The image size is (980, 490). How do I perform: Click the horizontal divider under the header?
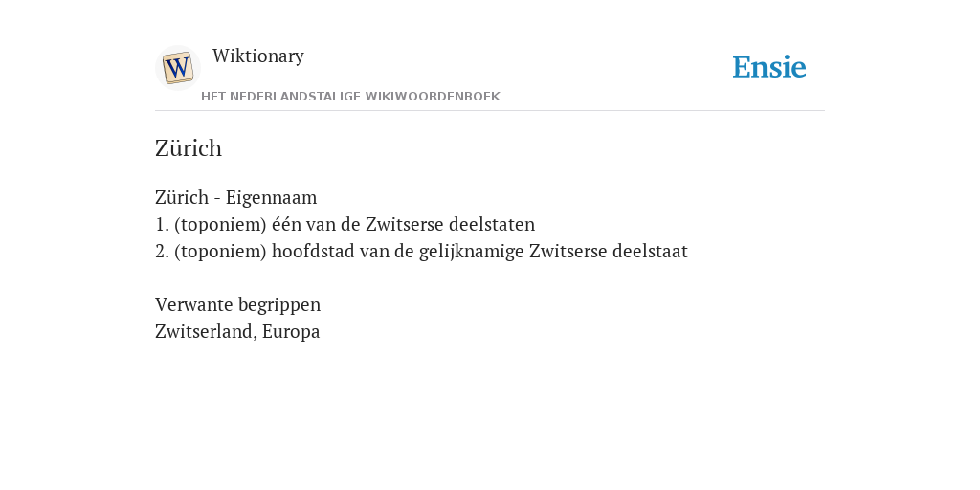[490, 111]
